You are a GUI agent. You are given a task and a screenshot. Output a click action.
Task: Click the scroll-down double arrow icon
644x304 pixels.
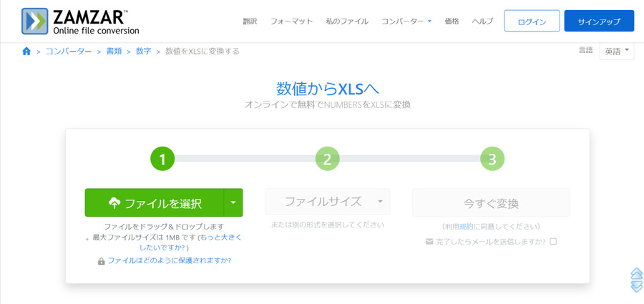[636, 286]
